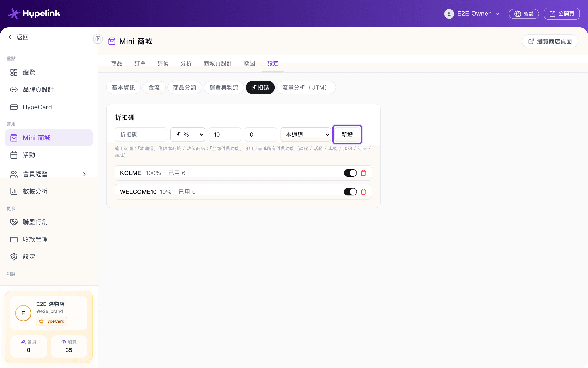Click the Mini 商城 shopping bag header icon
Screen dimensions: 588x368
coord(112,41)
